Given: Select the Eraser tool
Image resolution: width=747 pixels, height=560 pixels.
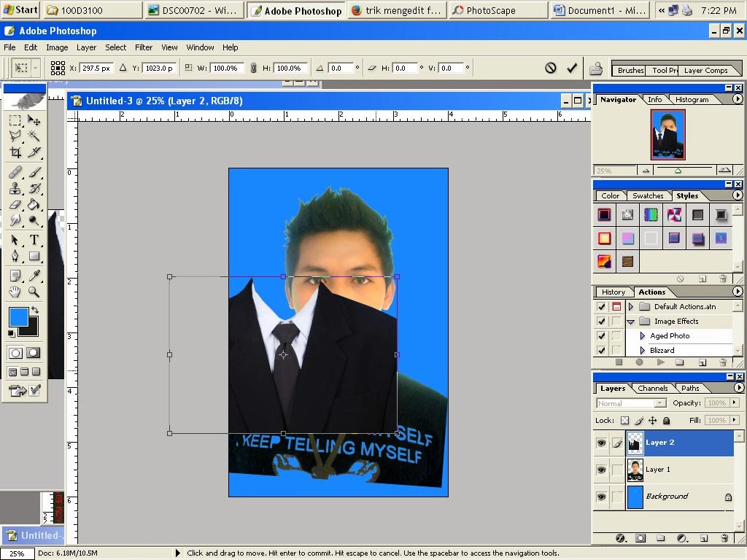Looking at the screenshot, I should (15, 204).
